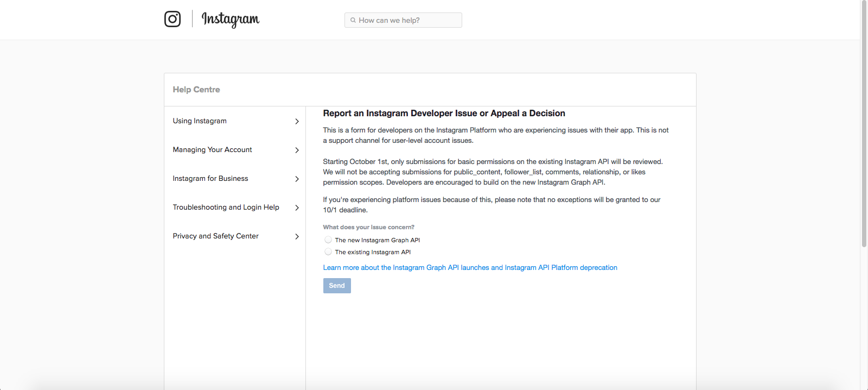Click the page vertical scrollbar thumb

tap(864, 124)
